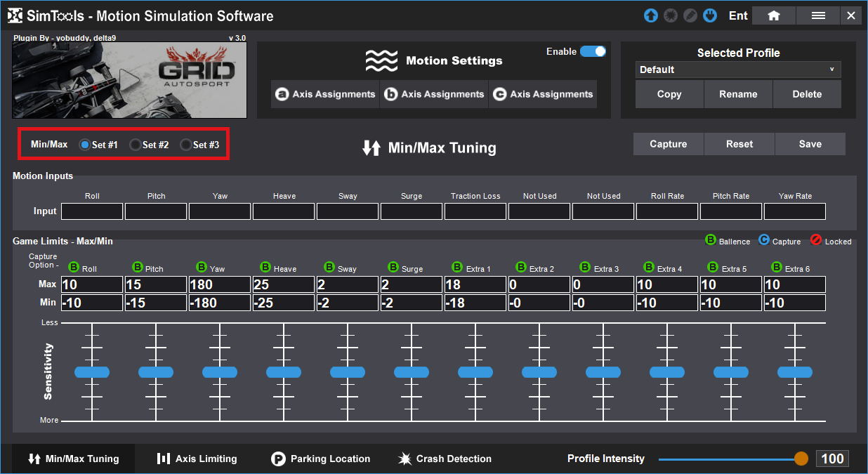Click the blue up-arrow status icon
This screenshot has width=868, height=474.
[x=651, y=15]
